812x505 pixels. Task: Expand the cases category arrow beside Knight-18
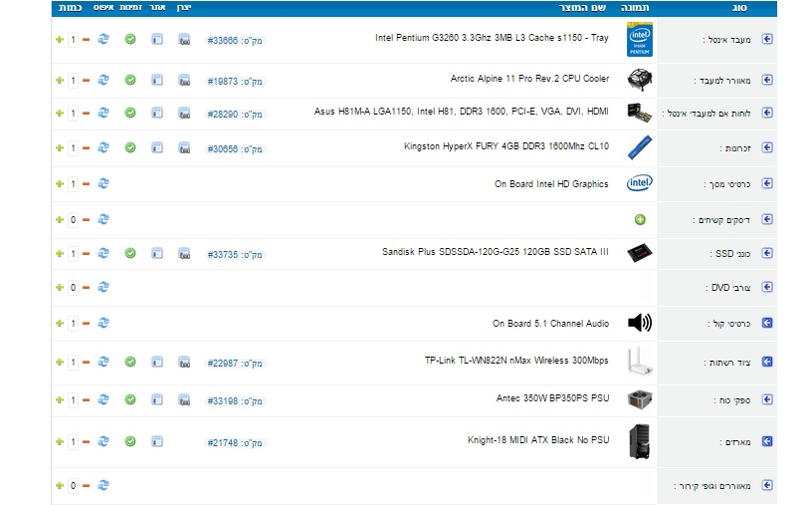(767, 441)
